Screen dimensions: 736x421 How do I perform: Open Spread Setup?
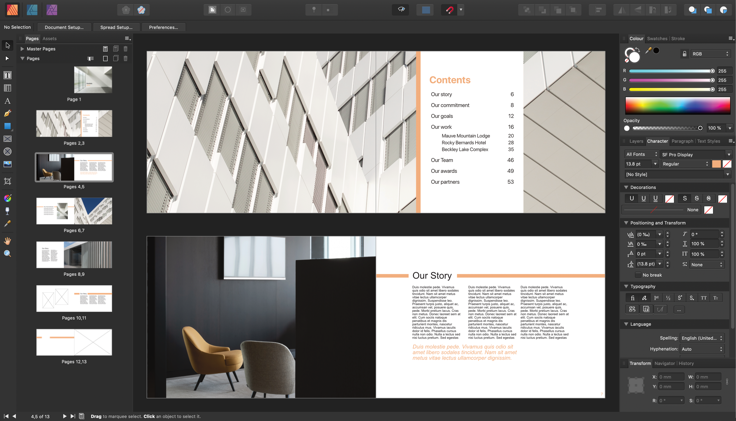pyautogui.click(x=116, y=27)
